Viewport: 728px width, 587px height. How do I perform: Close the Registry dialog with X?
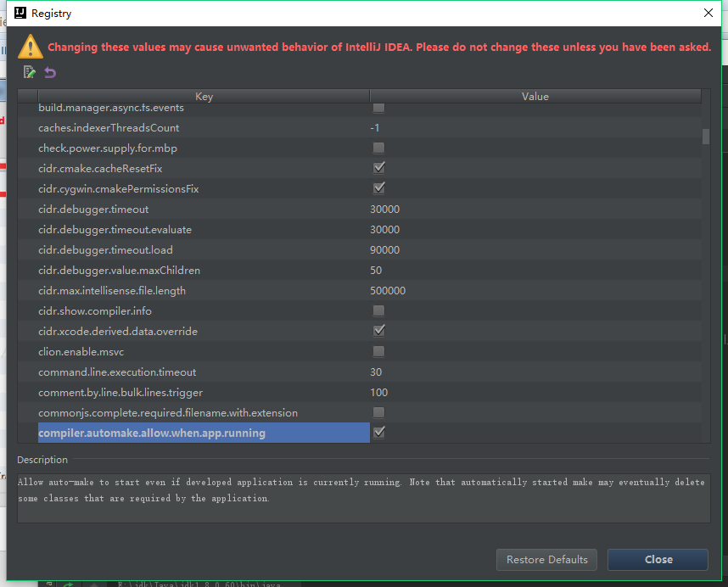click(x=708, y=13)
